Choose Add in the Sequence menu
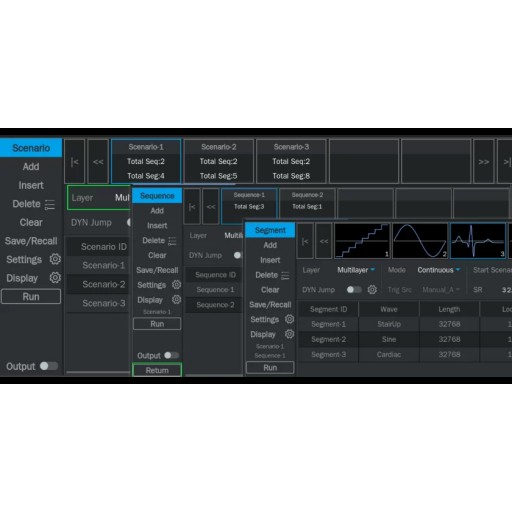This screenshot has width=512, height=512. [x=157, y=211]
